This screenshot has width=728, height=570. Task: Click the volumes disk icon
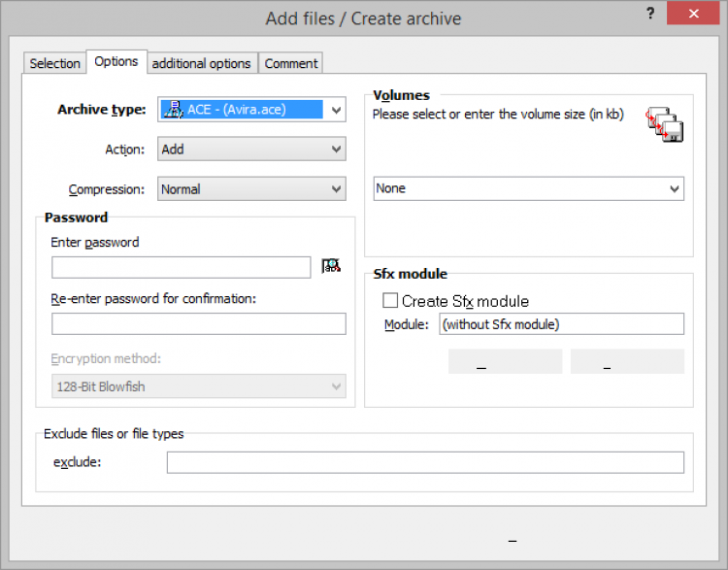coord(666,125)
